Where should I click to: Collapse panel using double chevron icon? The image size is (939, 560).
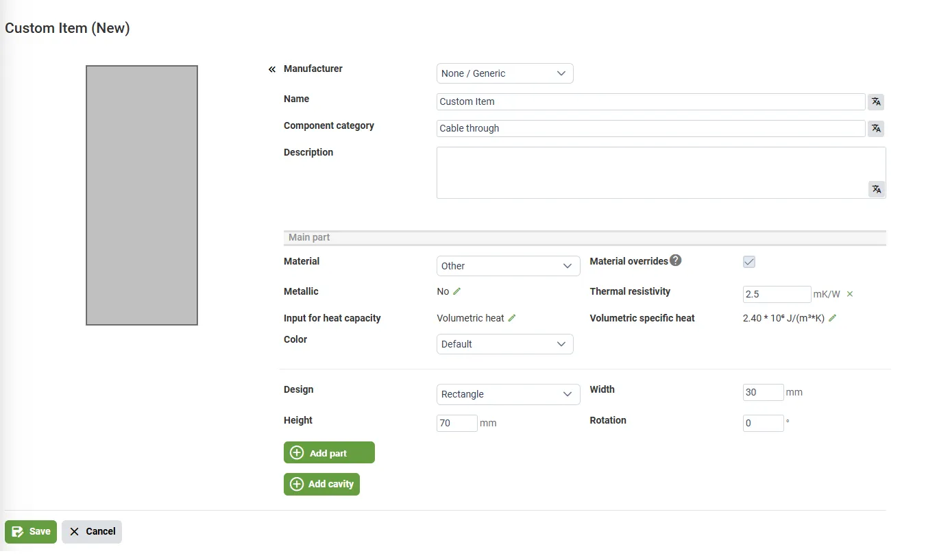(x=272, y=69)
